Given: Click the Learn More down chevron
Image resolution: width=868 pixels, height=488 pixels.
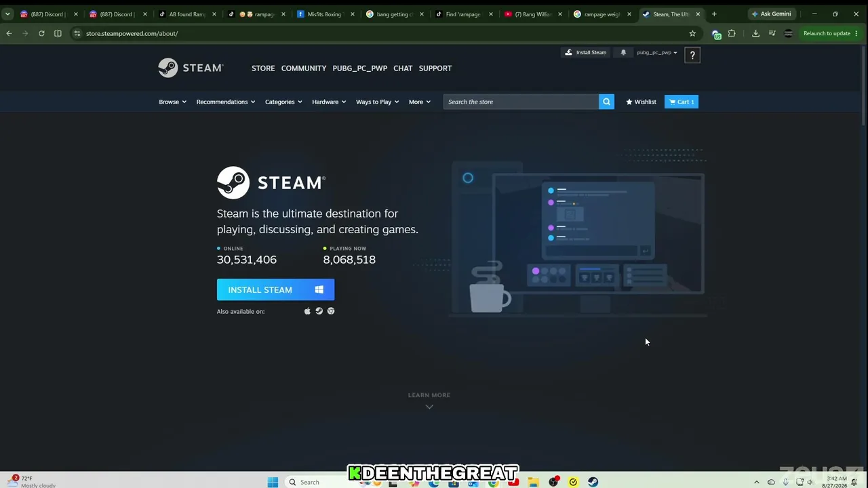Looking at the screenshot, I should (429, 407).
